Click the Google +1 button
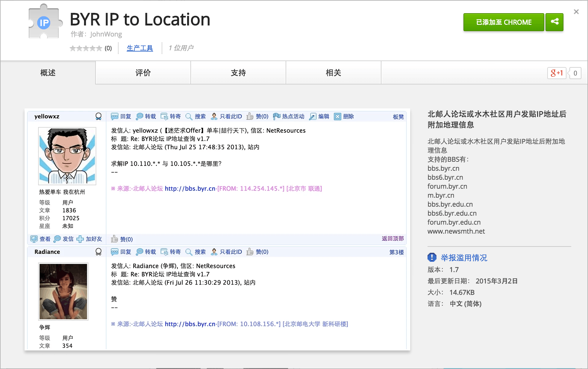The image size is (588, 369). pos(557,73)
